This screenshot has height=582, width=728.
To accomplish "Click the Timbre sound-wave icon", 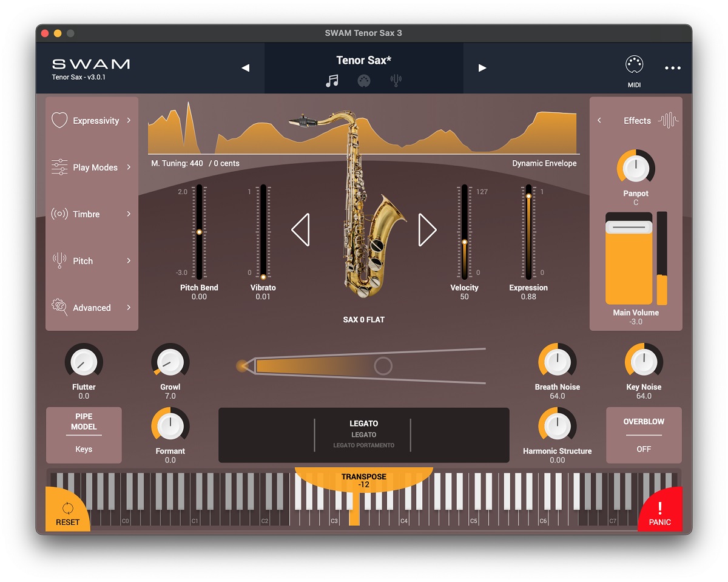I will tap(59, 214).
